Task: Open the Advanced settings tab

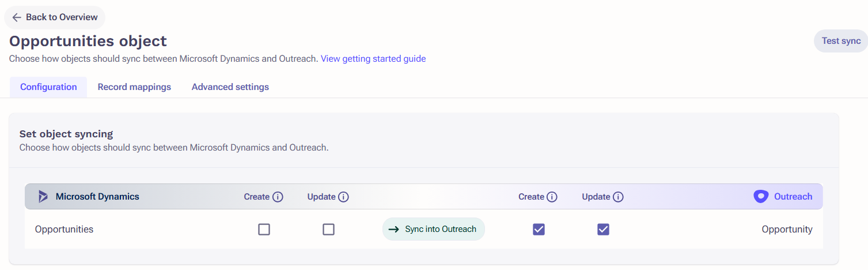Action: [230, 87]
